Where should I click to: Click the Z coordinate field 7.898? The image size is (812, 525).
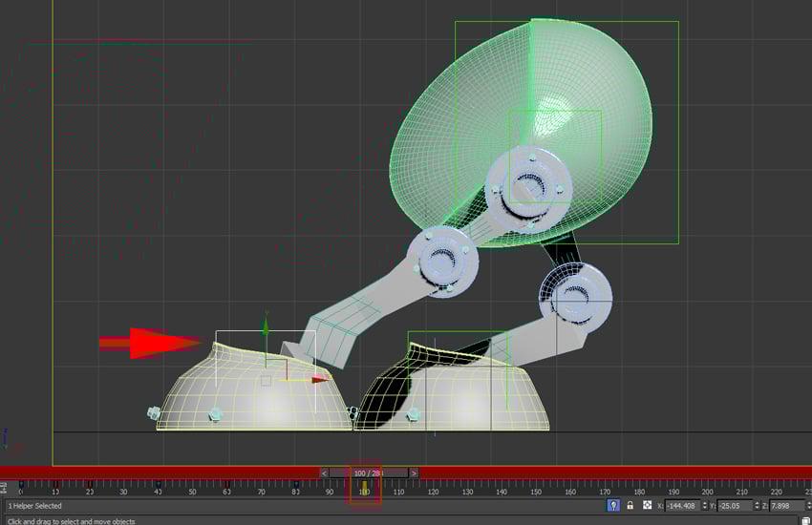point(786,506)
